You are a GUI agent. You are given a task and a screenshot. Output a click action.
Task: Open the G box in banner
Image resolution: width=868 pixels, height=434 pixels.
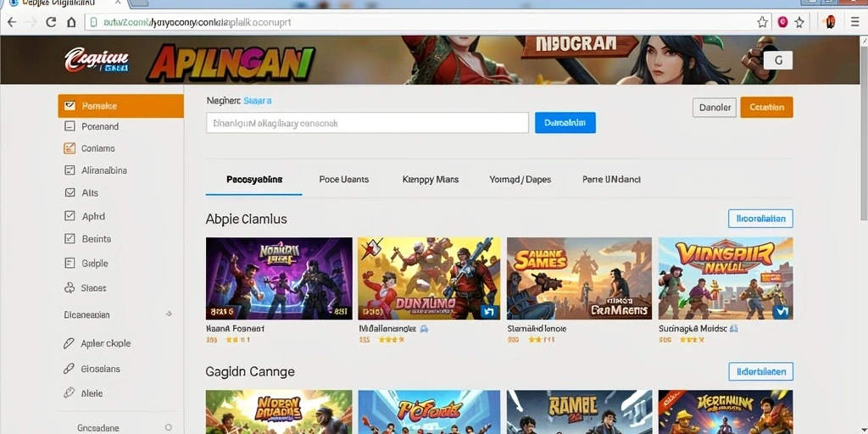click(778, 60)
